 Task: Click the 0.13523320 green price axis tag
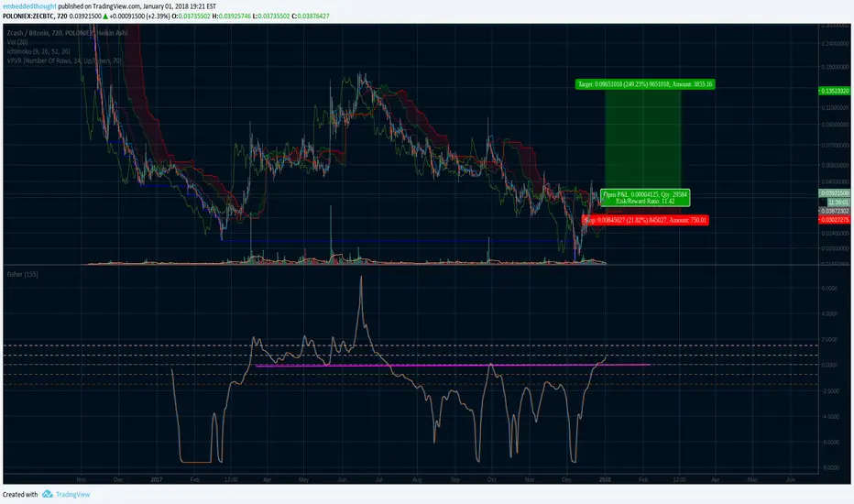[x=835, y=91]
